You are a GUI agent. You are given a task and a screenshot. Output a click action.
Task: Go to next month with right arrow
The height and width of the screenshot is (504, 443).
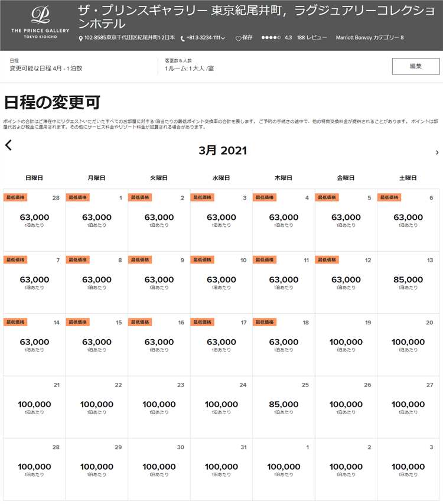[x=437, y=152]
